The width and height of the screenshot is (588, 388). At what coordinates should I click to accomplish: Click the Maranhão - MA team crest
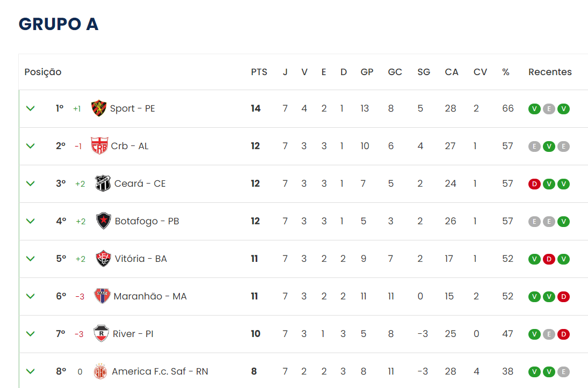pos(102,296)
